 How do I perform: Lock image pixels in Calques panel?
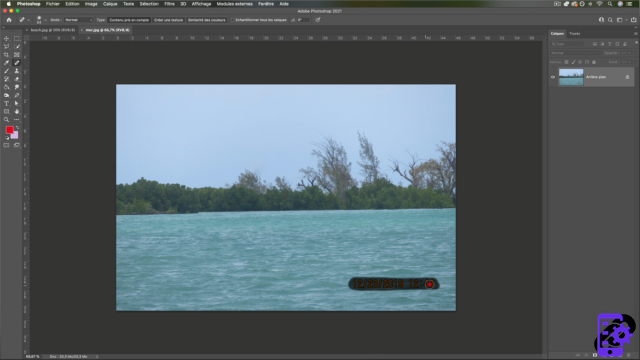573,62
